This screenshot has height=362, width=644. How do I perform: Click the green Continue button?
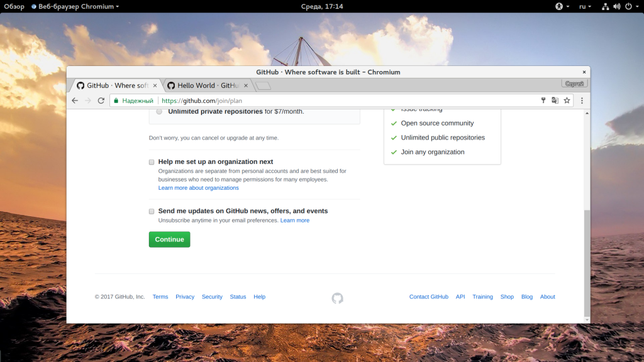[x=170, y=239]
